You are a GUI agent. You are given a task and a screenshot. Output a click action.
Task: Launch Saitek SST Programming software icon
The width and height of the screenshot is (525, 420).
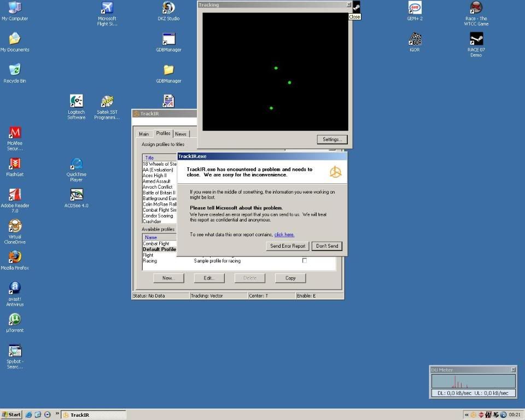107,102
